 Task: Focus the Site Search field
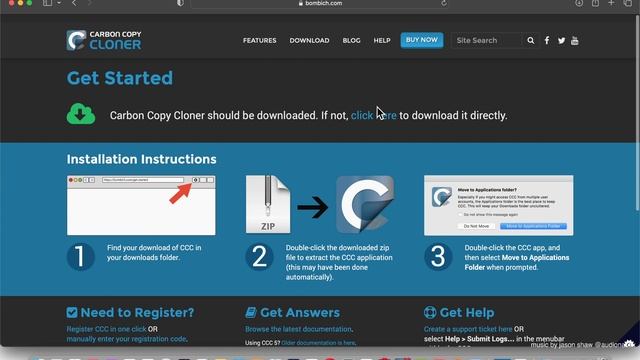coord(487,40)
